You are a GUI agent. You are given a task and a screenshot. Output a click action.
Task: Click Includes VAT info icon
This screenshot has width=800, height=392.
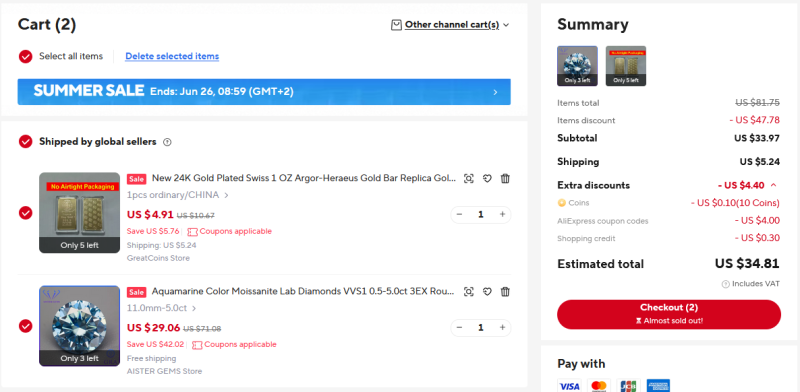click(726, 284)
